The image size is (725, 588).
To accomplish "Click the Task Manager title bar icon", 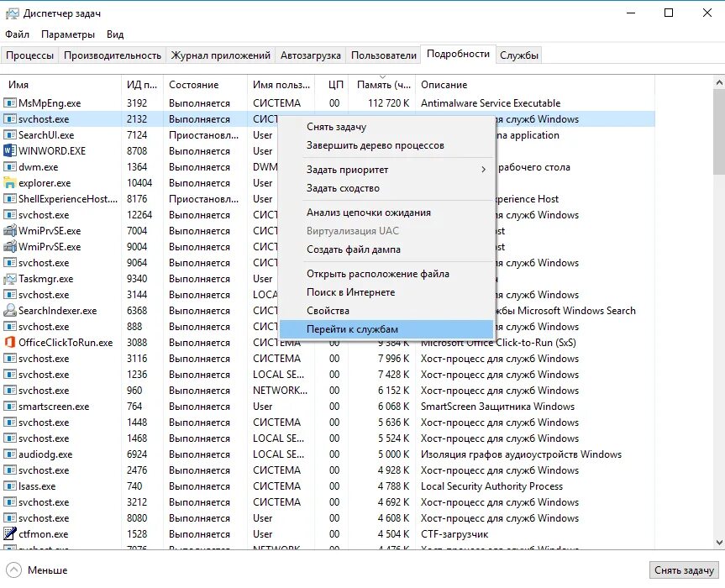I will (x=12, y=13).
